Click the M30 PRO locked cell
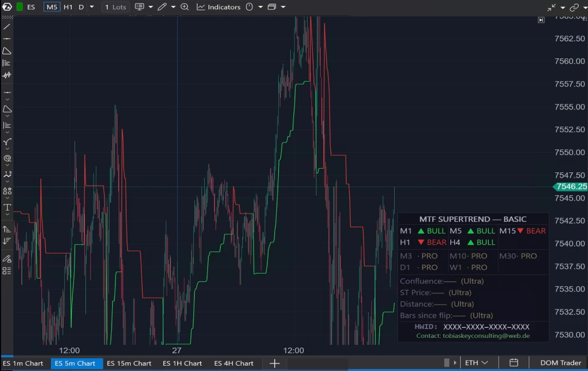This screenshot has width=588, height=371. pos(518,256)
